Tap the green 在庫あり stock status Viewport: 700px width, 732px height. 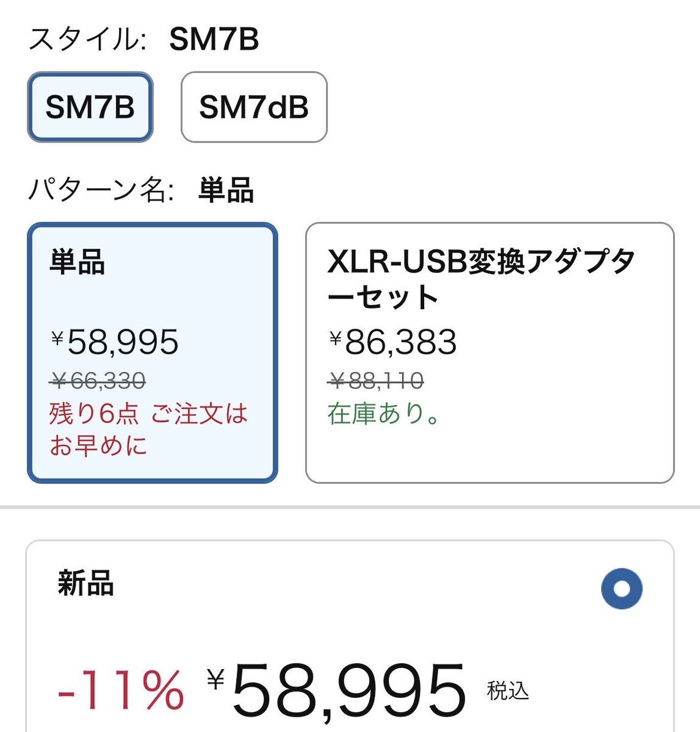coord(384,414)
